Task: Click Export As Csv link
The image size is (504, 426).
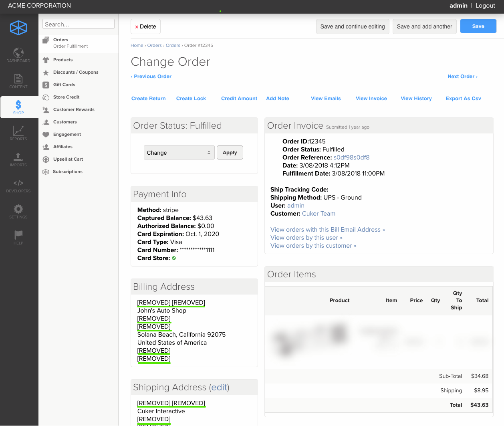Action: click(x=463, y=99)
